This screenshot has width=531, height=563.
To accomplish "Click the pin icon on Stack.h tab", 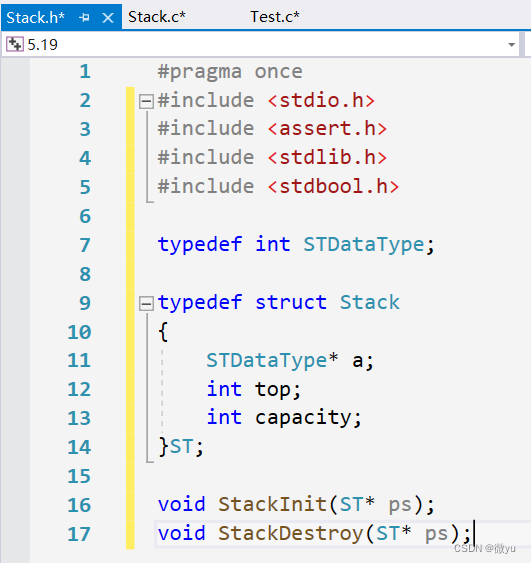I will (84, 17).
